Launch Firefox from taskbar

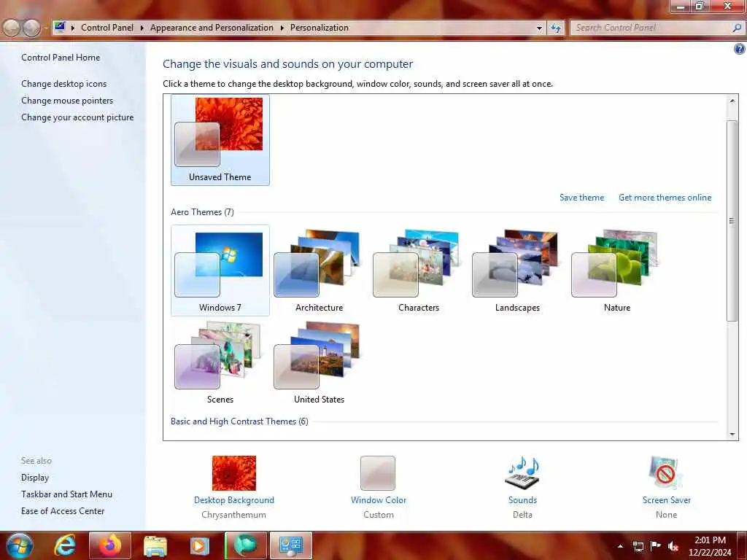click(110, 545)
